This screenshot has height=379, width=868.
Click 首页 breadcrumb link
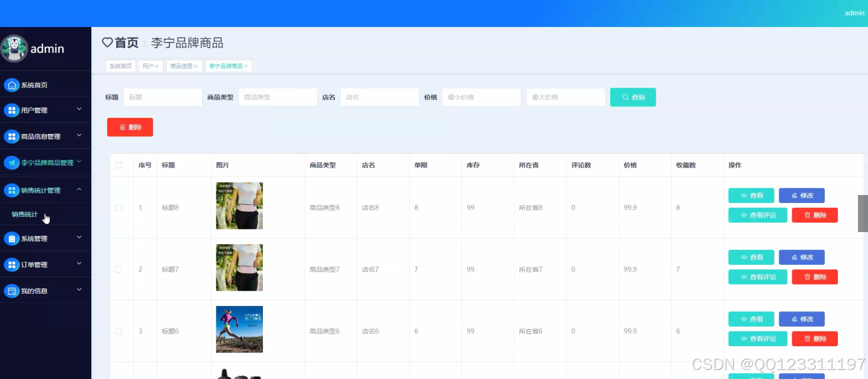127,43
